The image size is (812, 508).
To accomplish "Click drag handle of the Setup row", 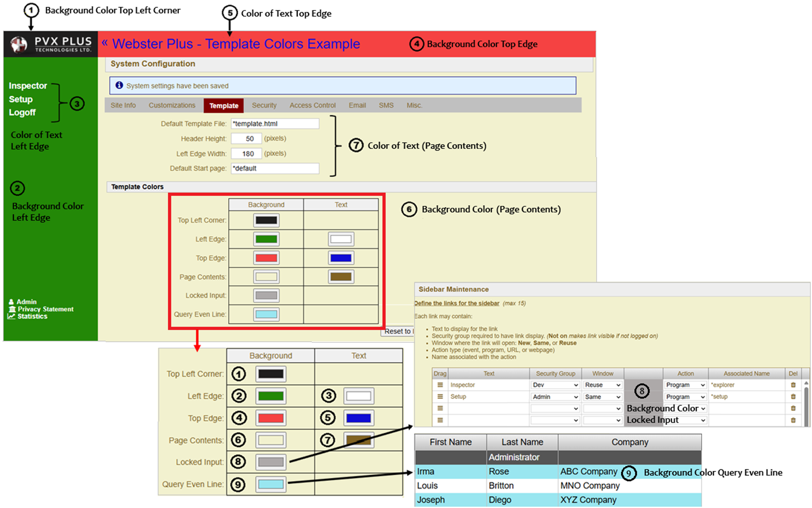I will point(440,397).
